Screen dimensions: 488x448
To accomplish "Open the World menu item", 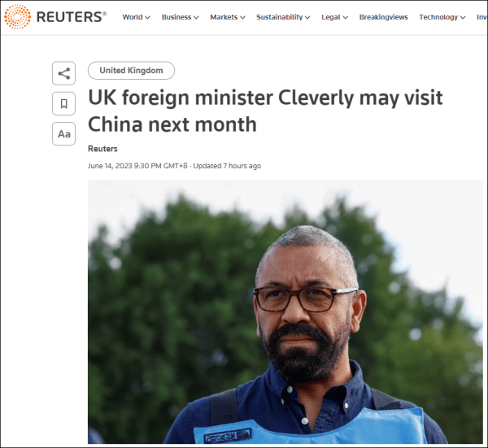I will click(x=133, y=17).
